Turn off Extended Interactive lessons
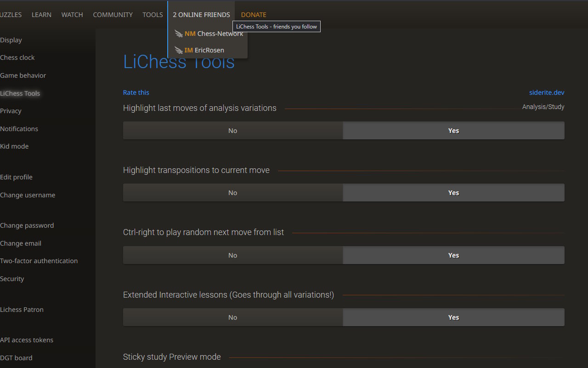This screenshot has width=588, height=368. click(232, 317)
